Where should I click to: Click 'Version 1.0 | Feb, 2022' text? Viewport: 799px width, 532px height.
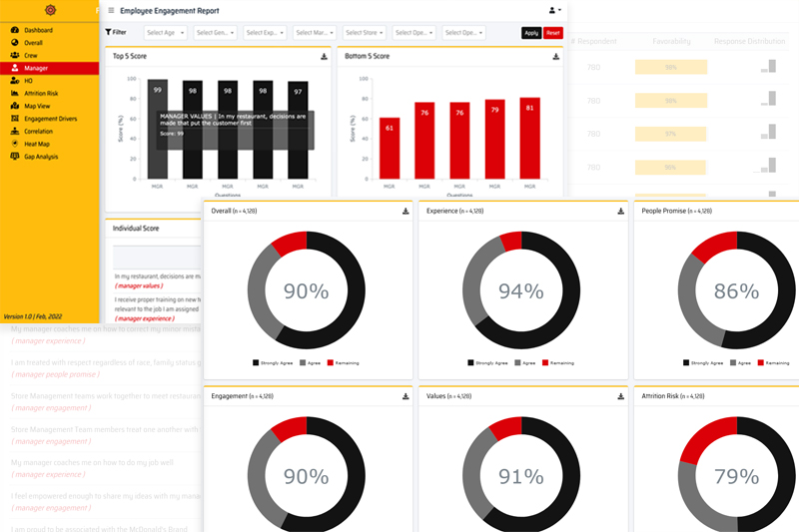[x=33, y=316]
